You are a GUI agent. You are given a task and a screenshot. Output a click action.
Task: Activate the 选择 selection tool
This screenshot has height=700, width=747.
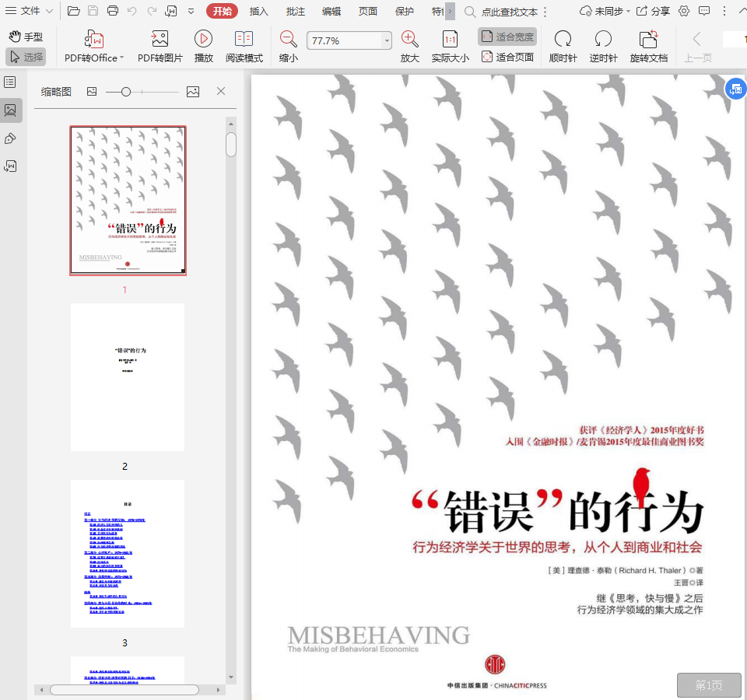[x=26, y=57]
